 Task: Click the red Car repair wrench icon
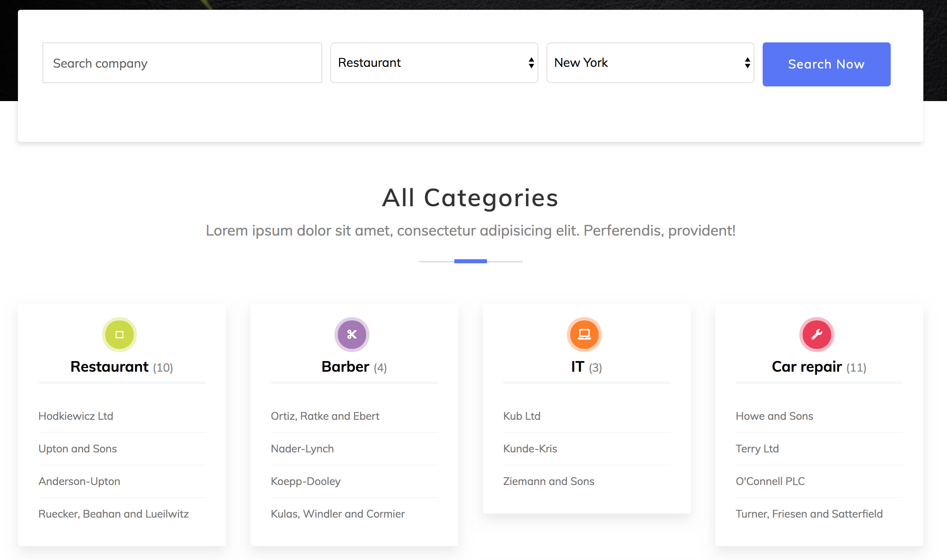point(816,334)
